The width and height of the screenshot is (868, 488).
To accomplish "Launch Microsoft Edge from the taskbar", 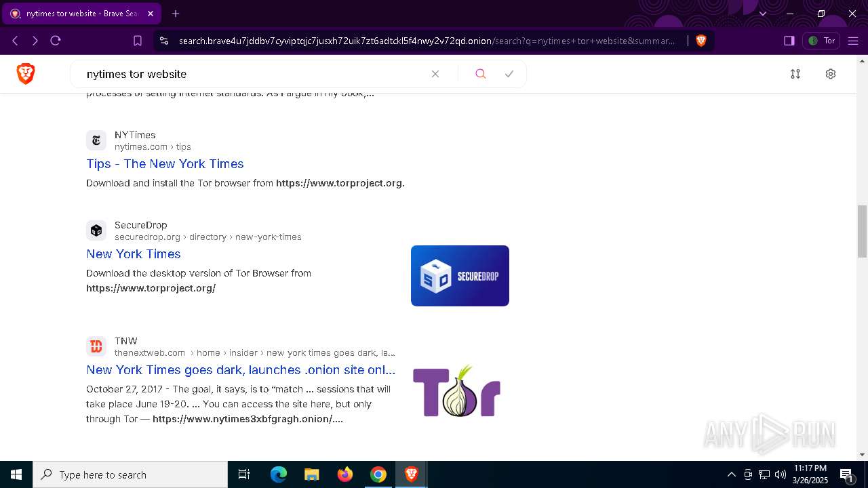I will coord(279,474).
